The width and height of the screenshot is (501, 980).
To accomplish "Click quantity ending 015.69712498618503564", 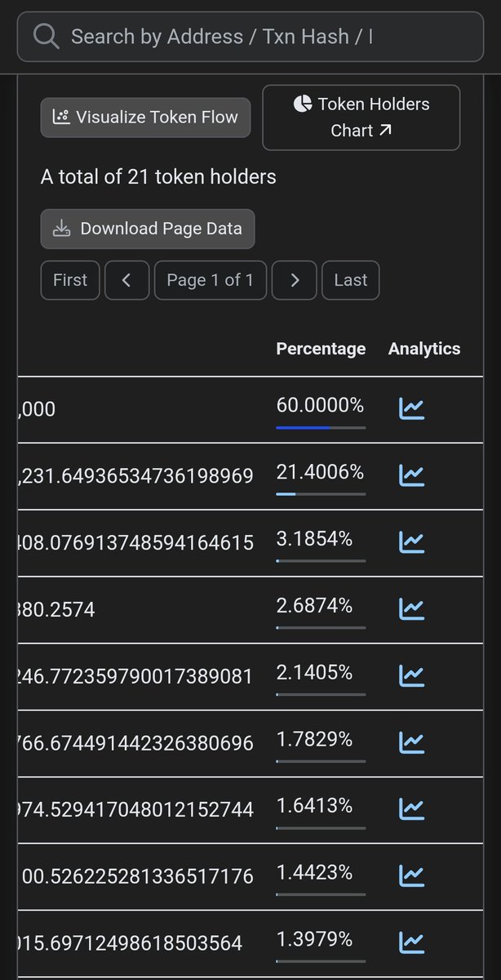I will [131, 943].
